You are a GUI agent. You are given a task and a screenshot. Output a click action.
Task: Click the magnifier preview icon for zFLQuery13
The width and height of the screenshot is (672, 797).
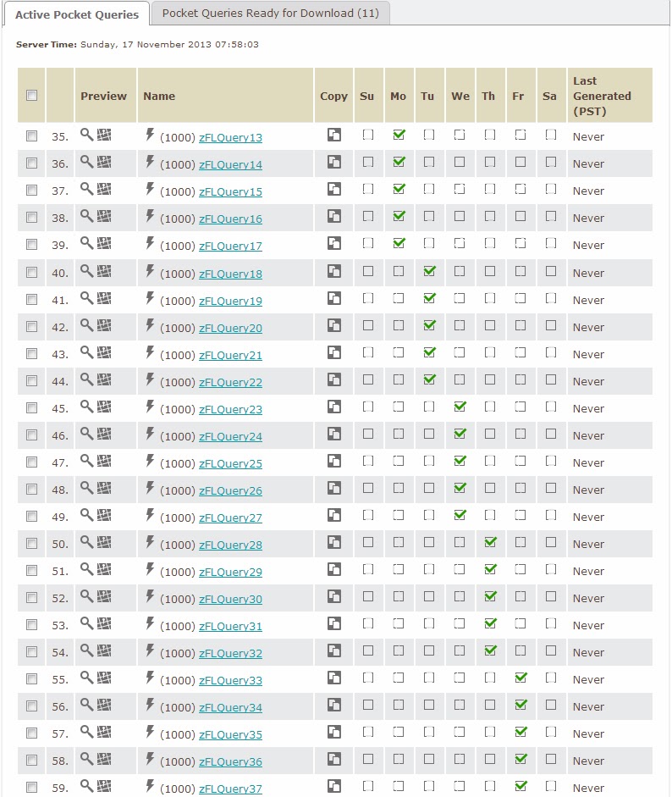86,135
